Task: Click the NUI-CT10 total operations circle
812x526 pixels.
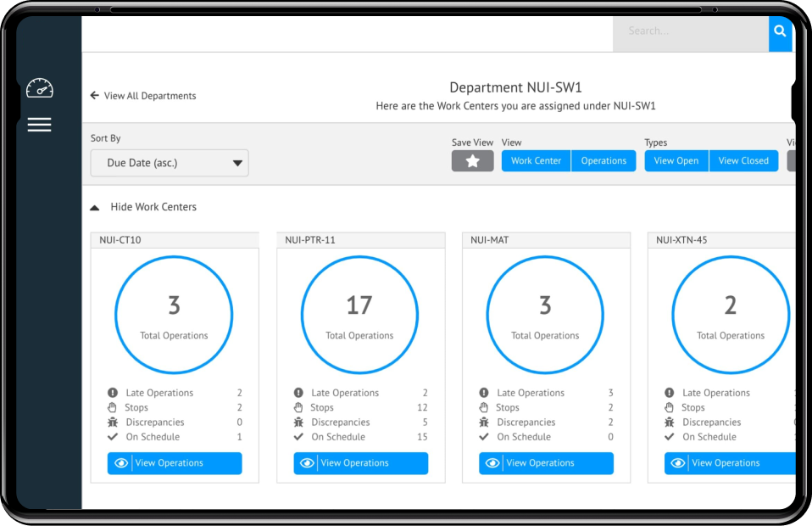Action: click(174, 315)
